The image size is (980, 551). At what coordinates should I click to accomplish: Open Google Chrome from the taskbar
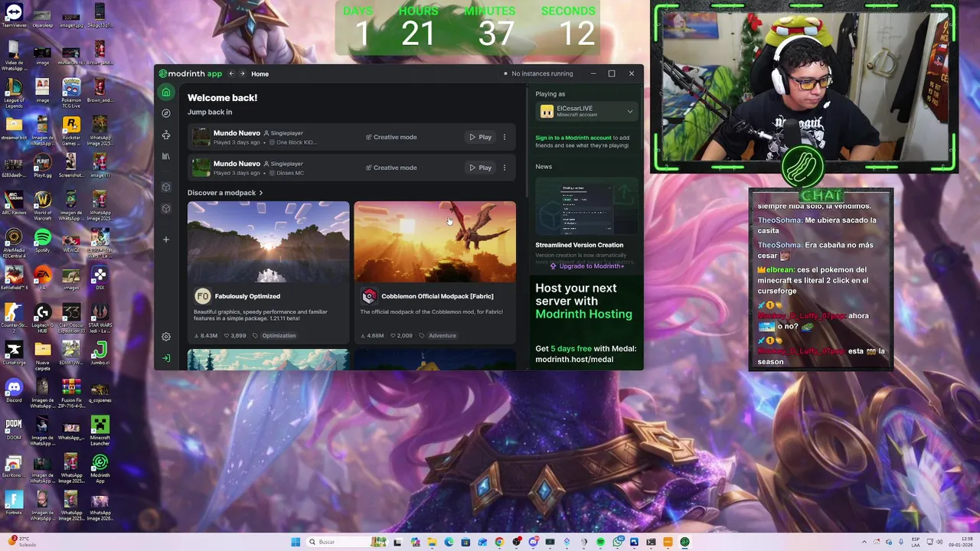[499, 542]
